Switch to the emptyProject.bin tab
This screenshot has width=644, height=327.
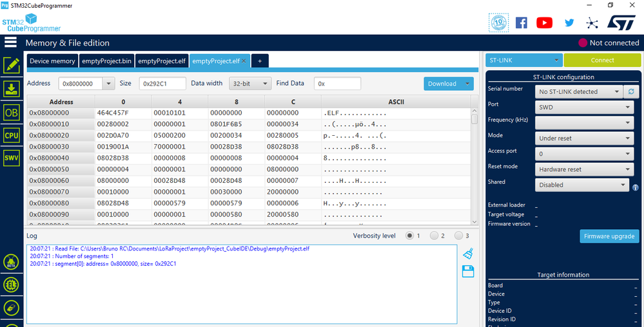pos(106,61)
